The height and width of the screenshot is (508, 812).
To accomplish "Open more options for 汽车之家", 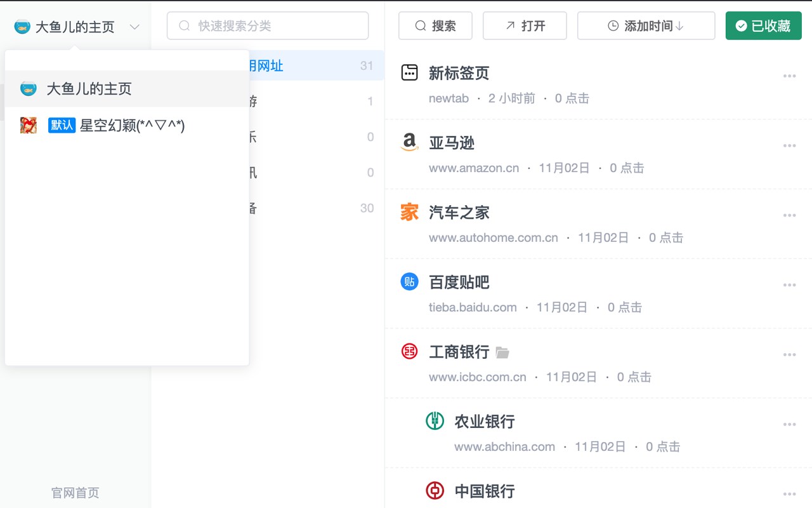I will click(x=789, y=216).
